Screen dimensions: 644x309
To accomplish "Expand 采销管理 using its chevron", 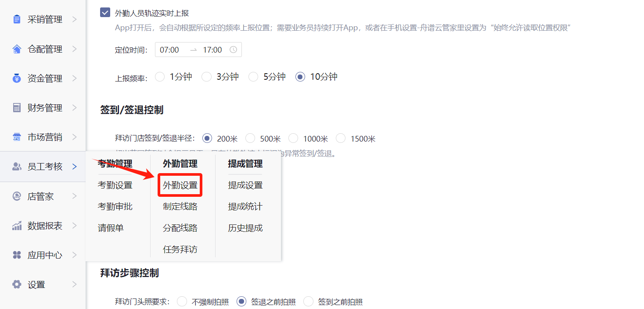I will click(x=75, y=19).
